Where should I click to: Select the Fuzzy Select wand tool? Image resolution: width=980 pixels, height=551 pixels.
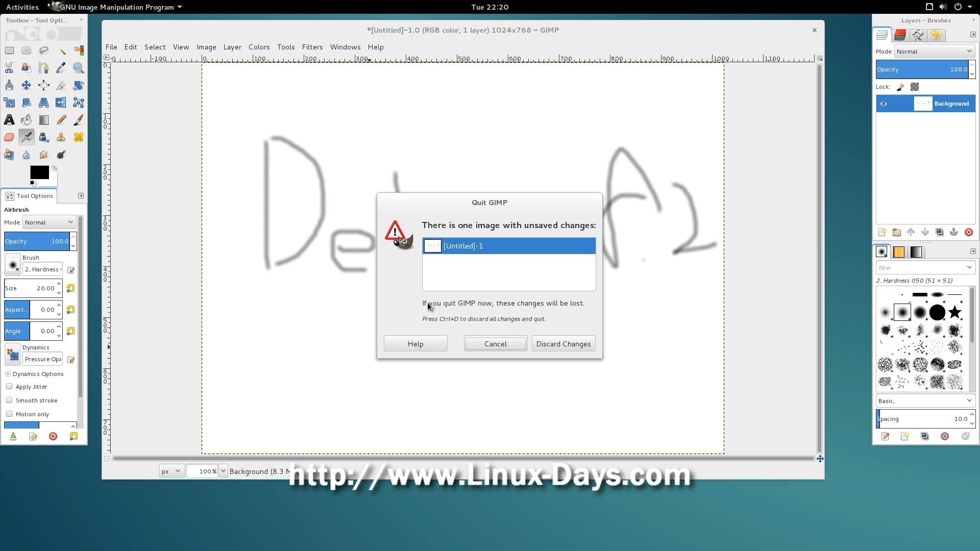61,51
